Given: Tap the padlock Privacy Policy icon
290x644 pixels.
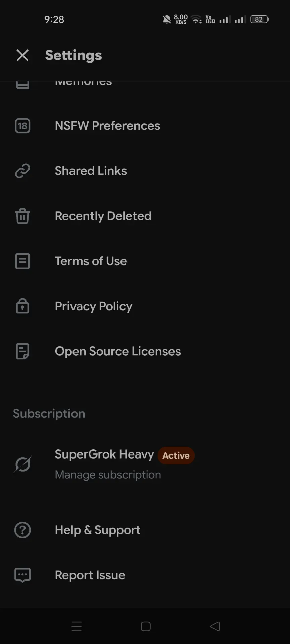Looking at the screenshot, I should point(22,306).
